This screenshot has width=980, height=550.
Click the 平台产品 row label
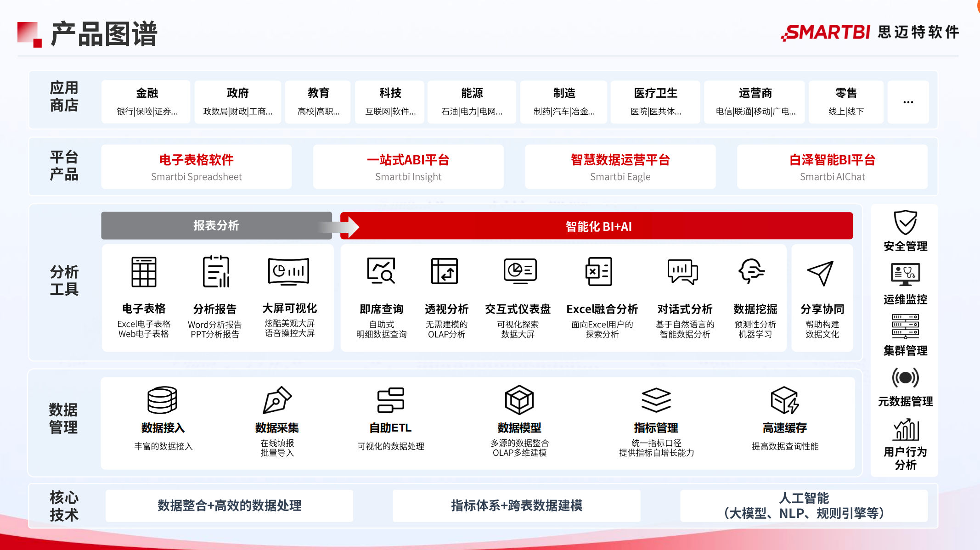pyautogui.click(x=64, y=165)
